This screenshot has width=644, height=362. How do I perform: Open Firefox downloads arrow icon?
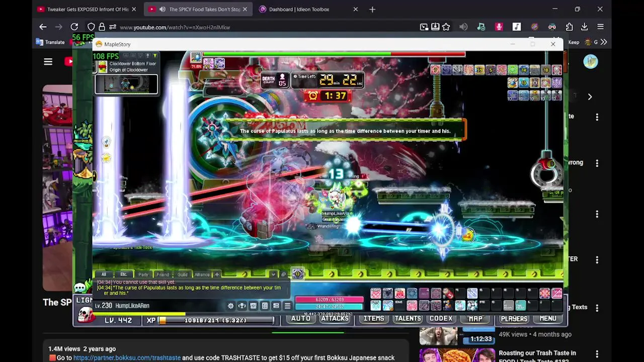point(585,27)
